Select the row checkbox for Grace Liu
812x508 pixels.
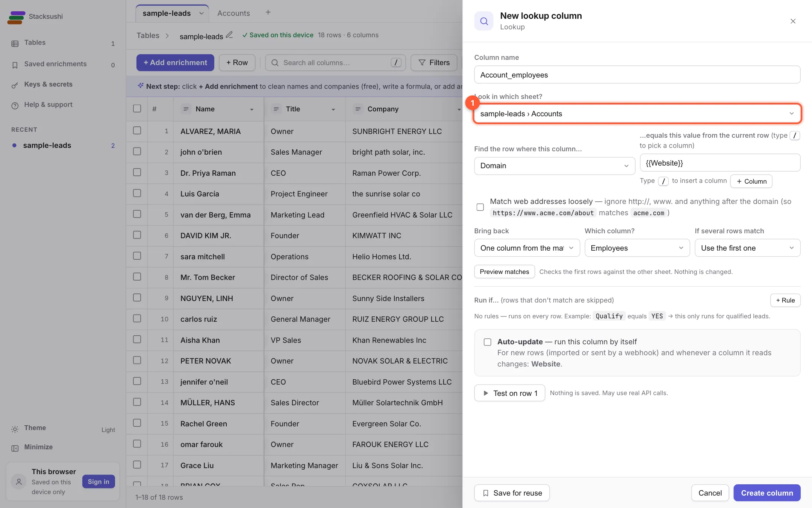(137, 465)
